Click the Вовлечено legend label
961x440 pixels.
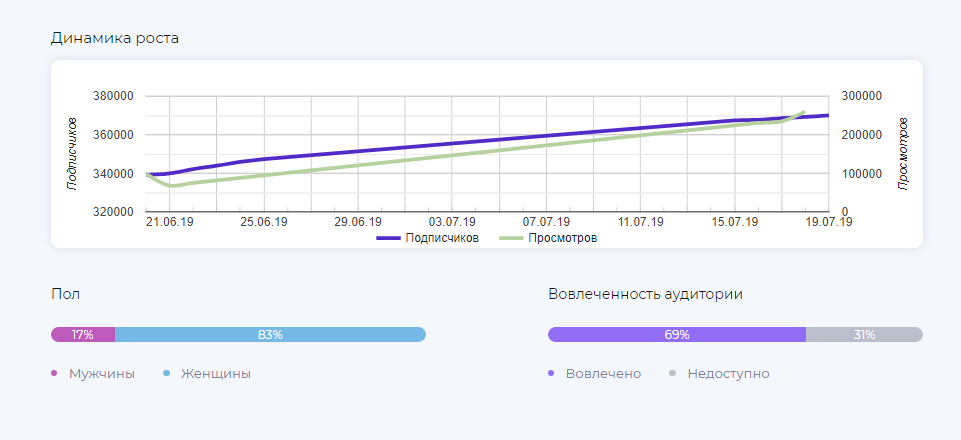point(604,374)
